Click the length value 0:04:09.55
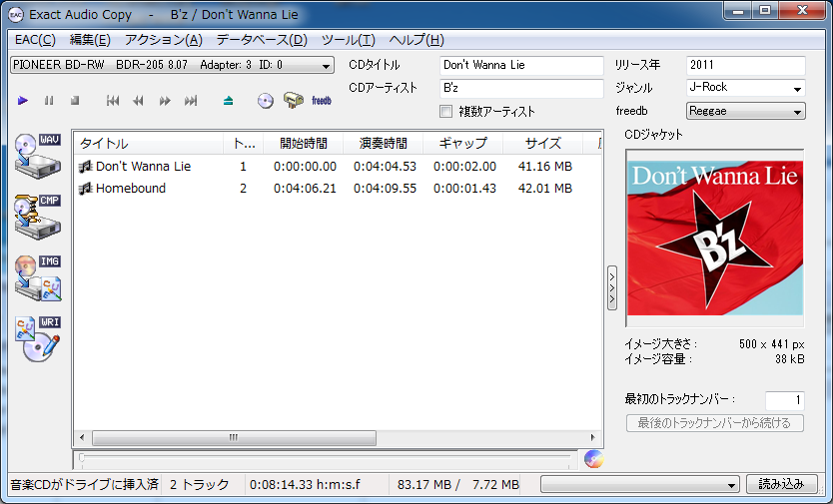Image resolution: width=833 pixels, height=504 pixels. coord(386,189)
